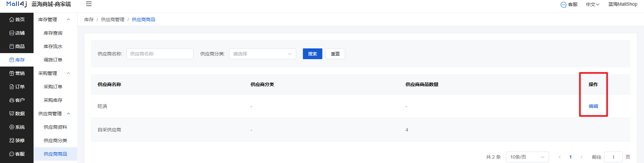The width and height of the screenshot is (644, 163).
Task: Select the 供应商商品 submenu item
Action: pos(55,154)
